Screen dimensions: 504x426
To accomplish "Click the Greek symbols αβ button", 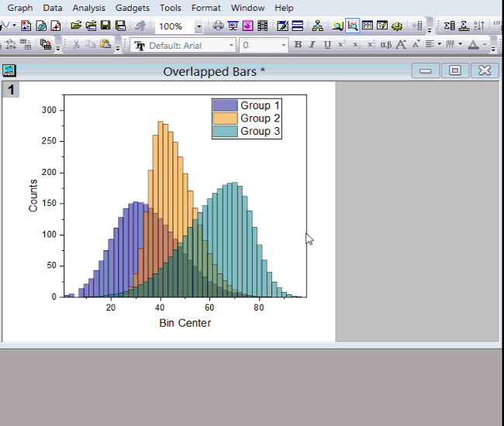I will [386, 45].
